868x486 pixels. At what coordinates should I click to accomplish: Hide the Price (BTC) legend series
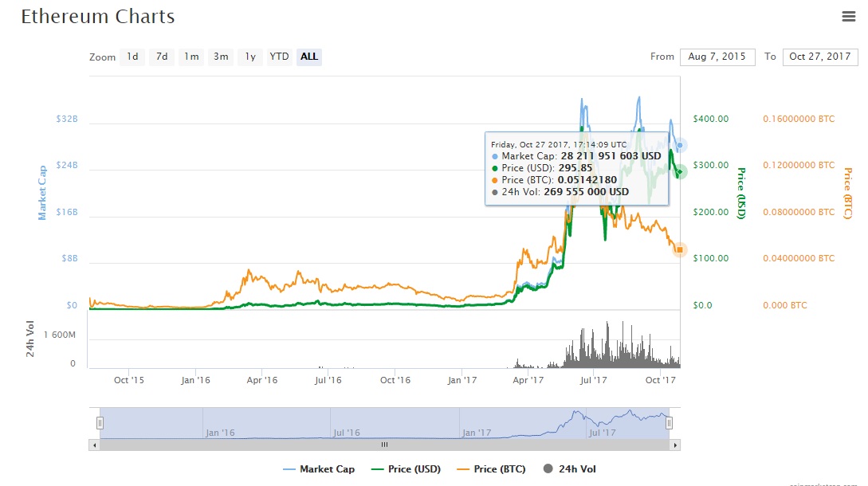click(493, 469)
